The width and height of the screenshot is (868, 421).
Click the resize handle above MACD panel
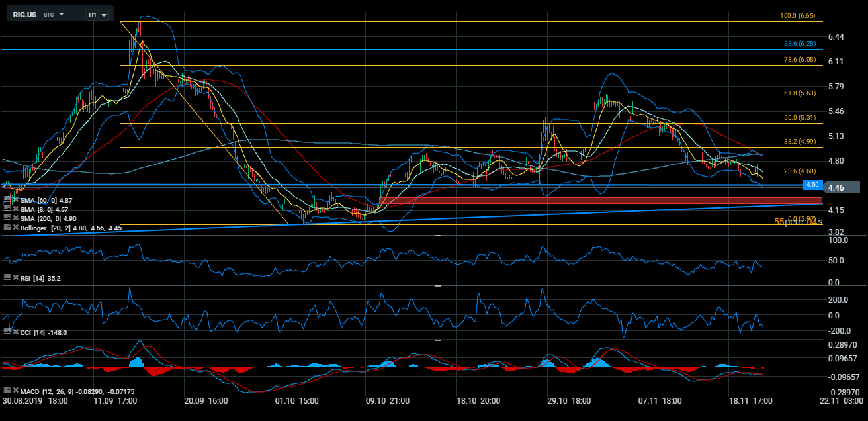point(437,340)
